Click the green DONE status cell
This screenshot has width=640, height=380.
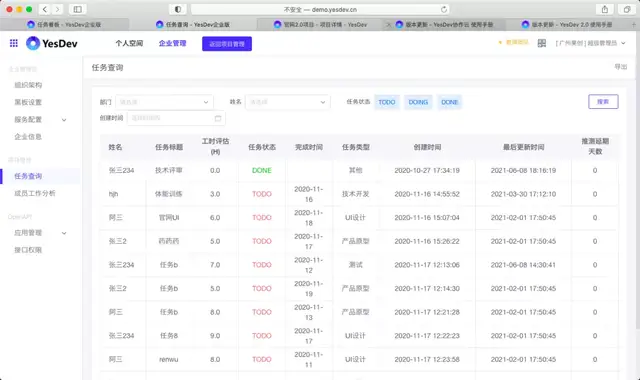click(262, 170)
